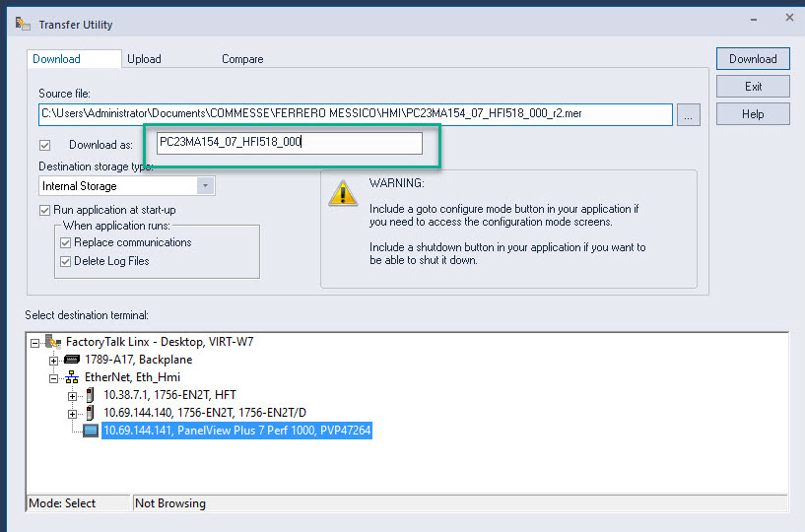
Task: Open the Destination storage type dropdown
Action: point(205,186)
